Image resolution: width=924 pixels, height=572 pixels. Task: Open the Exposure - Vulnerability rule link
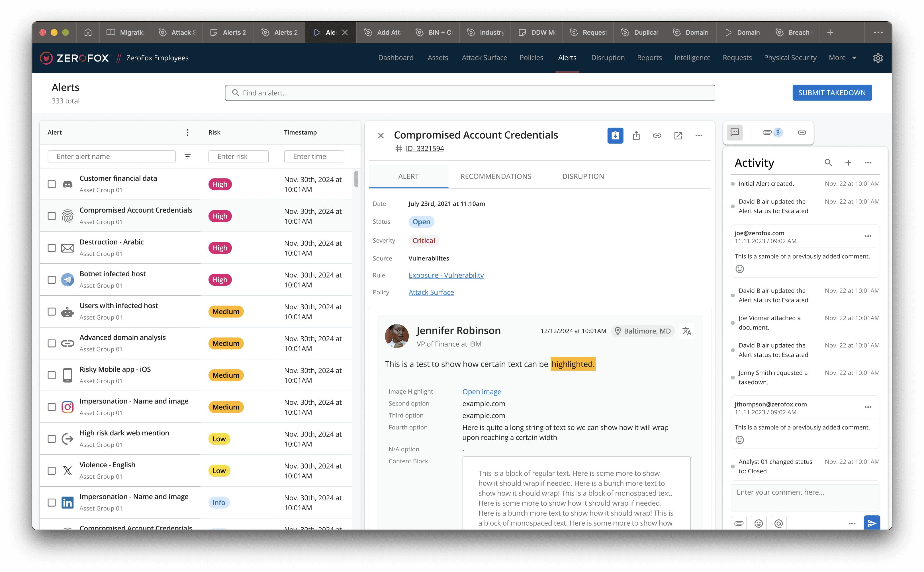(446, 275)
